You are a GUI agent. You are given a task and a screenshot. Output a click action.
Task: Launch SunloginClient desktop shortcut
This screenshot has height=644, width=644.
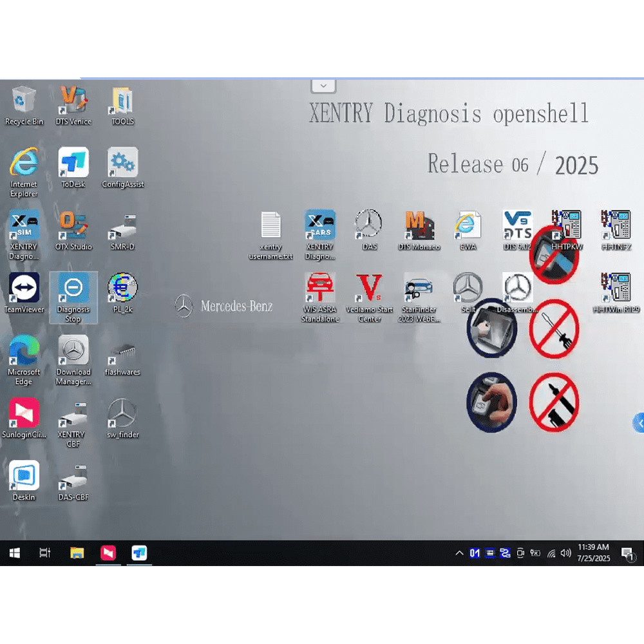tap(24, 418)
